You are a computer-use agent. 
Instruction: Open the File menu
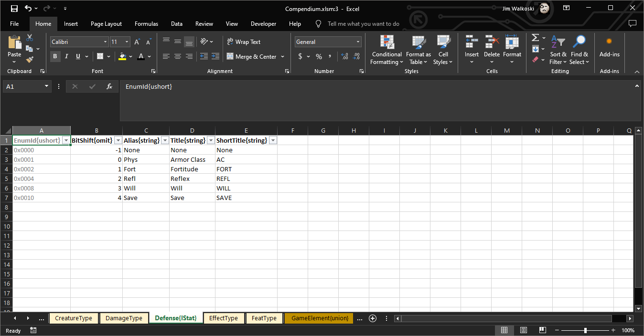tap(14, 24)
